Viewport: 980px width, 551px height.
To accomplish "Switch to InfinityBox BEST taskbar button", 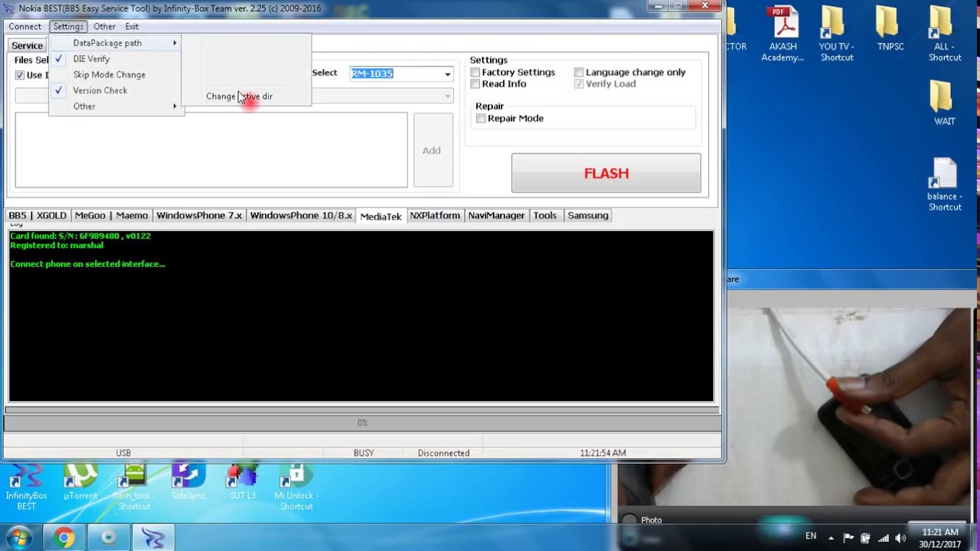I will pyautogui.click(x=152, y=537).
